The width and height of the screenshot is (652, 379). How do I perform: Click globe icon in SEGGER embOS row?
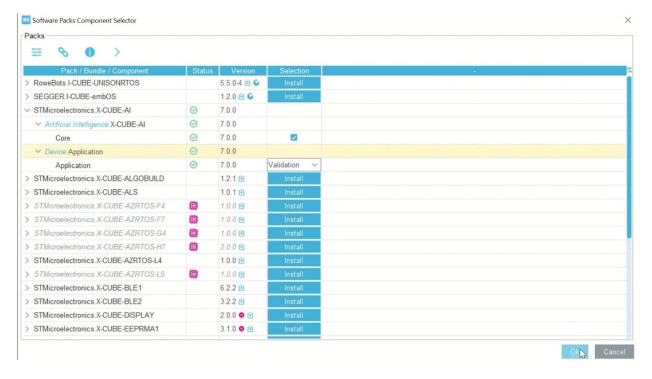pyautogui.click(x=250, y=97)
